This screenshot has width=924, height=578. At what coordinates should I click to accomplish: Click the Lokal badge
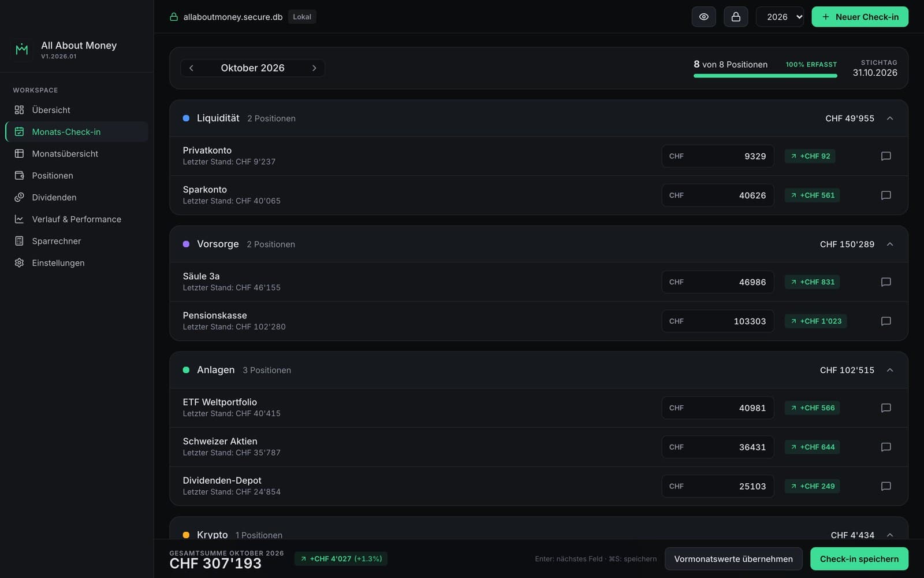[302, 17]
